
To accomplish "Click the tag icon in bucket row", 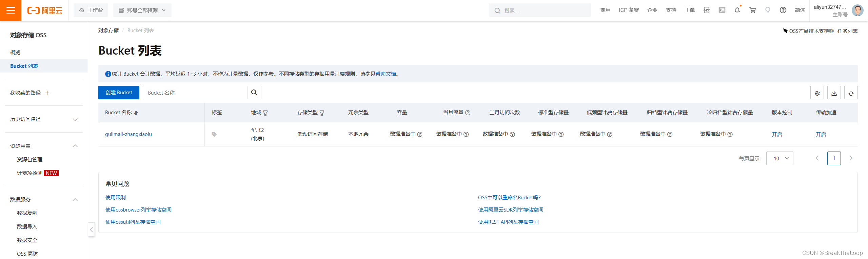I will pos(214,134).
